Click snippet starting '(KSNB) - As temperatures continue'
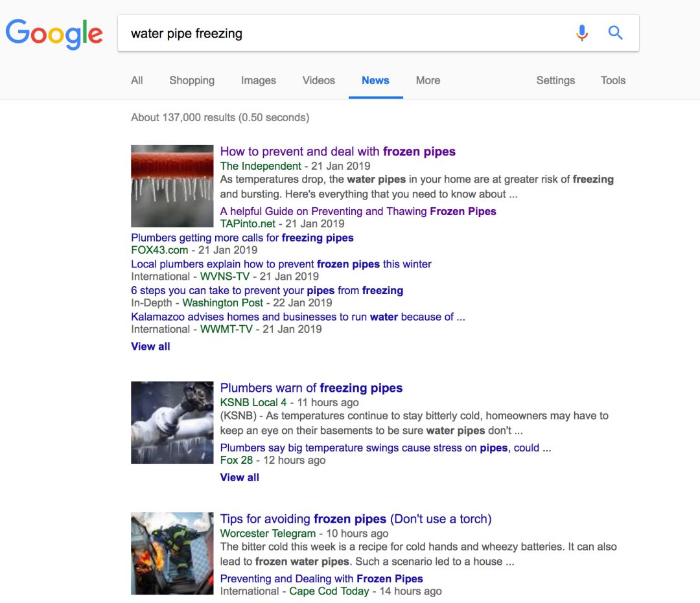 [x=414, y=423]
